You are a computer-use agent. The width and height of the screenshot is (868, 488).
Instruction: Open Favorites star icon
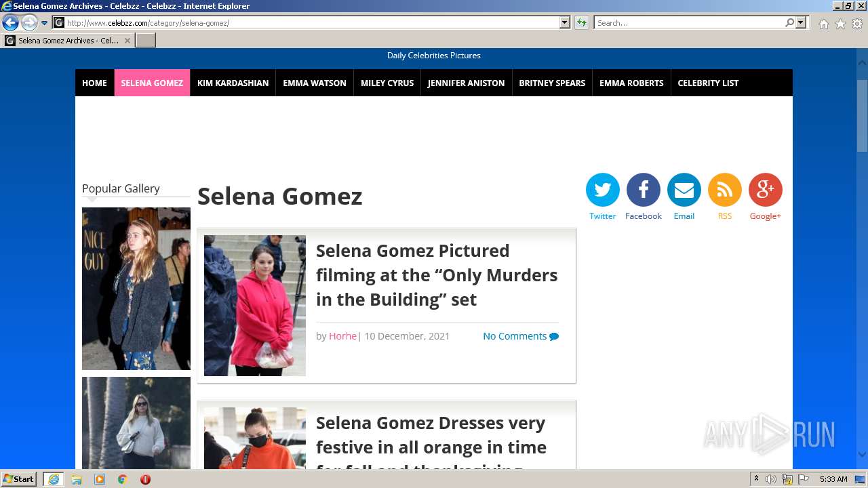(840, 24)
